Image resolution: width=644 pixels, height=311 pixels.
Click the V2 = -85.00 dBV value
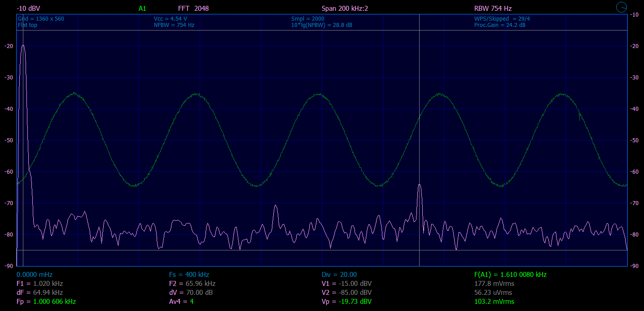[x=346, y=293]
